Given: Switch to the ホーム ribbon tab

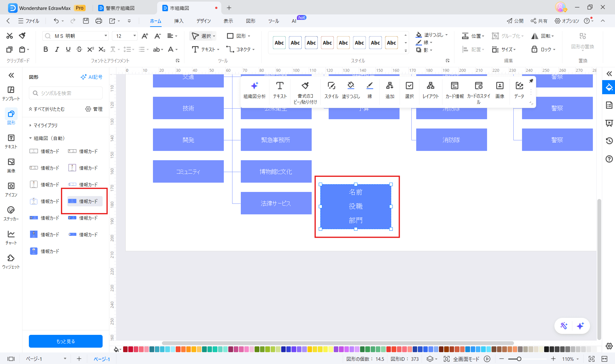Looking at the screenshot, I should [156, 21].
